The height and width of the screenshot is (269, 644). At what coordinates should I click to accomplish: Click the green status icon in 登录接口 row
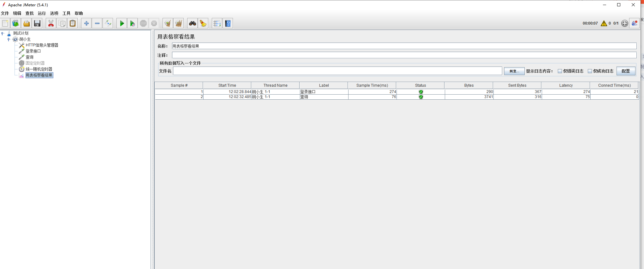pyautogui.click(x=421, y=92)
